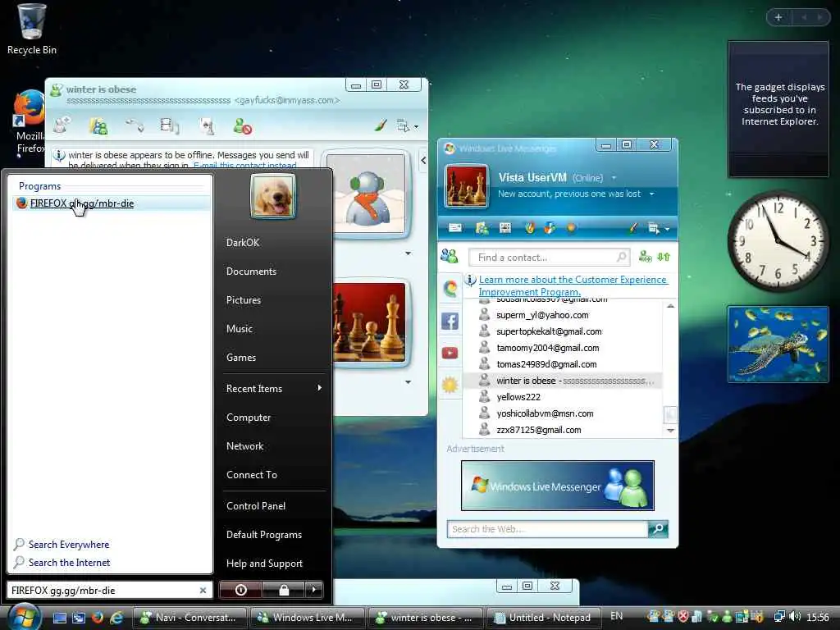The image size is (840, 630).
Task: Click E-mail this contact instead link
Action: click(x=244, y=165)
